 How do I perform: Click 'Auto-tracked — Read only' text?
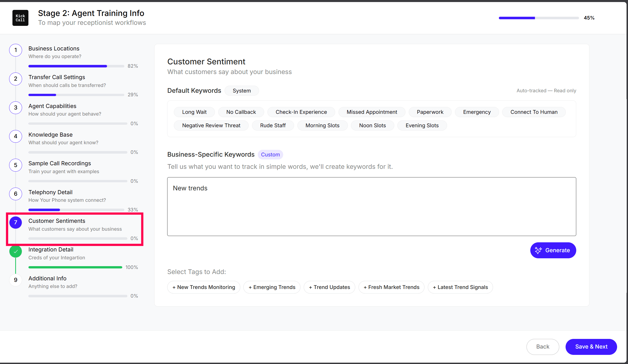pyautogui.click(x=546, y=91)
